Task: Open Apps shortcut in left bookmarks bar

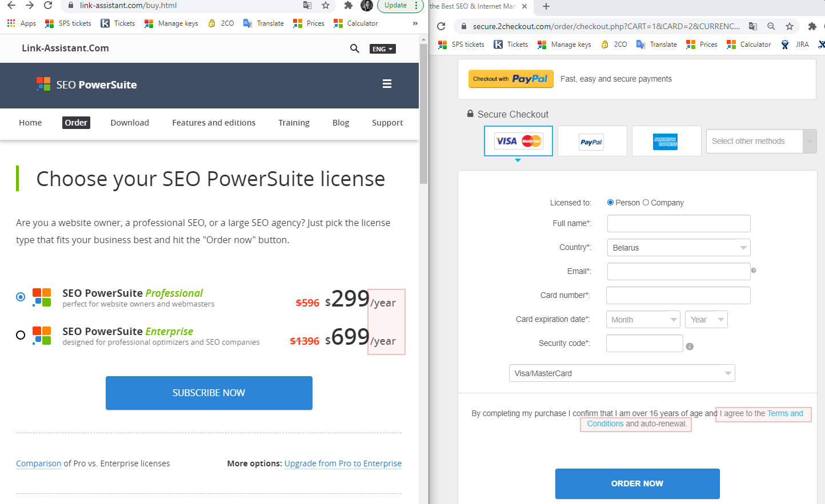Action: tap(22, 23)
